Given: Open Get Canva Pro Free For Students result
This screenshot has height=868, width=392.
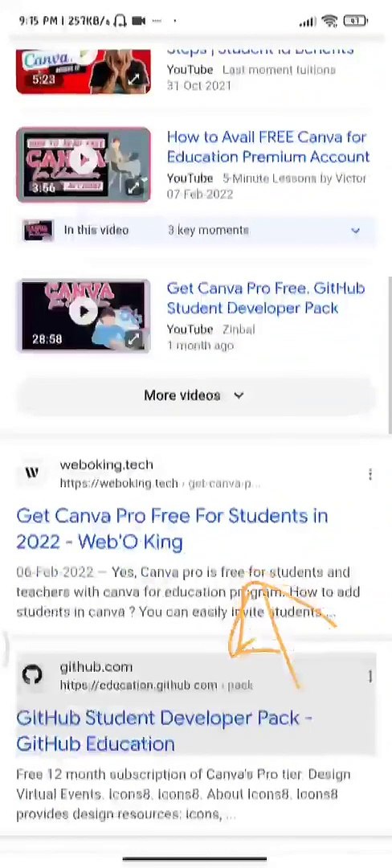Looking at the screenshot, I should pyautogui.click(x=173, y=529).
